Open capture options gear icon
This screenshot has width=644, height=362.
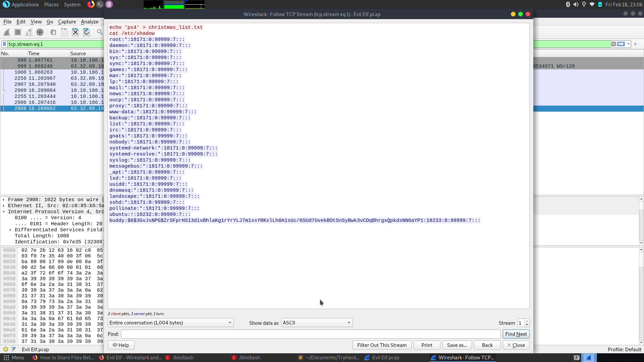click(40, 32)
